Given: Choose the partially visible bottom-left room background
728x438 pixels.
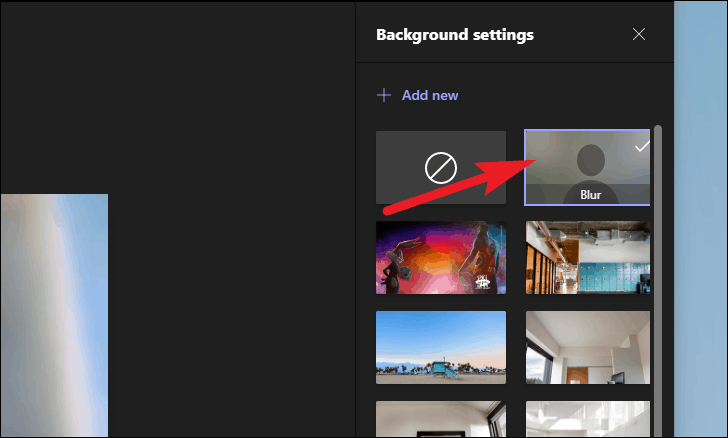Looking at the screenshot, I should [x=441, y=419].
